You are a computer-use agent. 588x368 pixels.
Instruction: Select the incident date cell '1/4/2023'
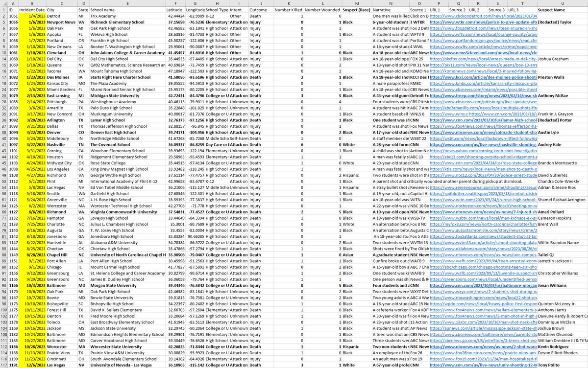click(x=32, y=16)
